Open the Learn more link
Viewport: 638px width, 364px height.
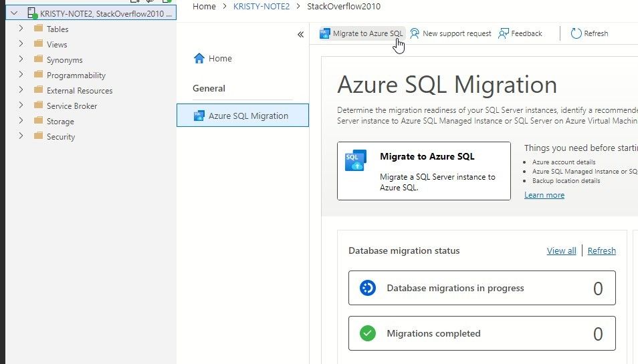pyautogui.click(x=544, y=195)
